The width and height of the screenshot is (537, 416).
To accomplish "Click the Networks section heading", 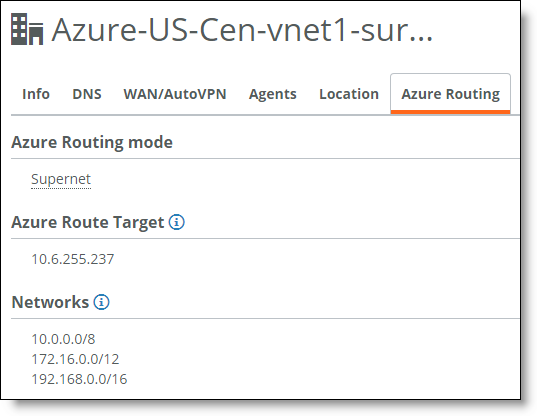I will tap(50, 302).
